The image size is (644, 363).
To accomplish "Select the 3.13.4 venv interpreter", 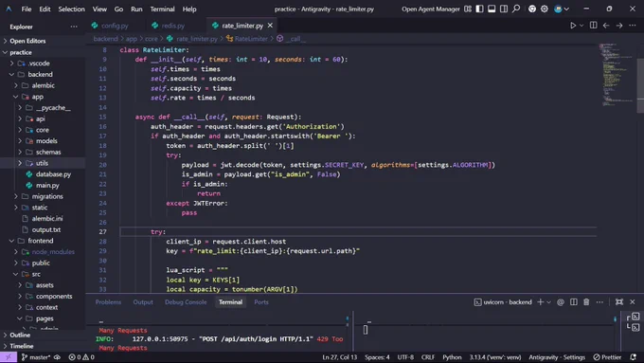I will pyautogui.click(x=495, y=357).
